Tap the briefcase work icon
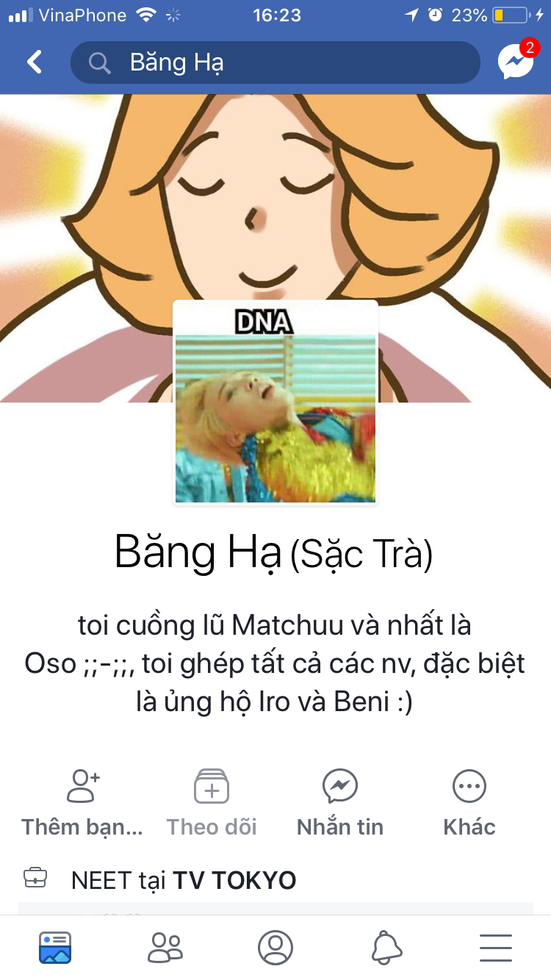 tap(35, 877)
